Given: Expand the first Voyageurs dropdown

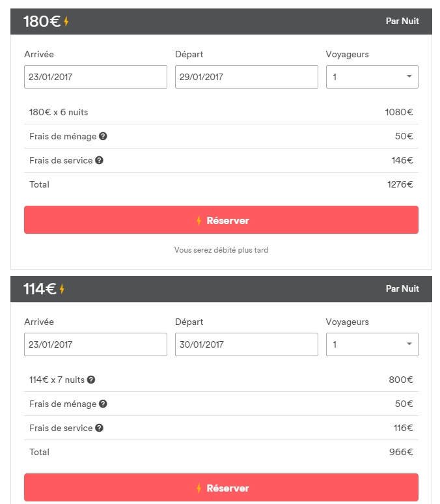Looking at the screenshot, I should pos(372,77).
